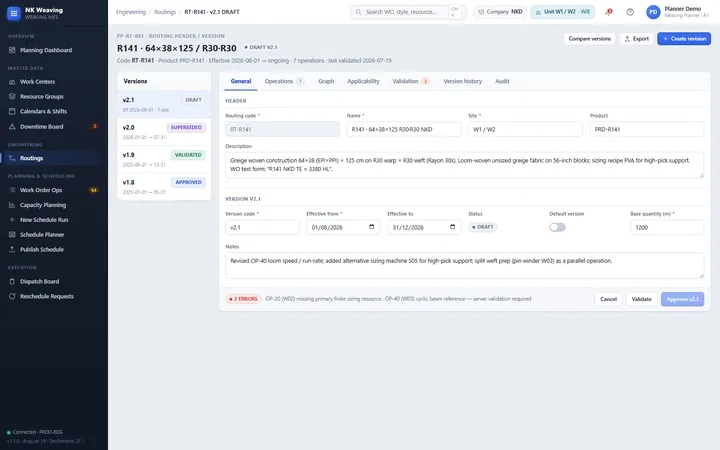
Task: Click the DRAFT V2.1 badge beside title
Action: coord(260,47)
